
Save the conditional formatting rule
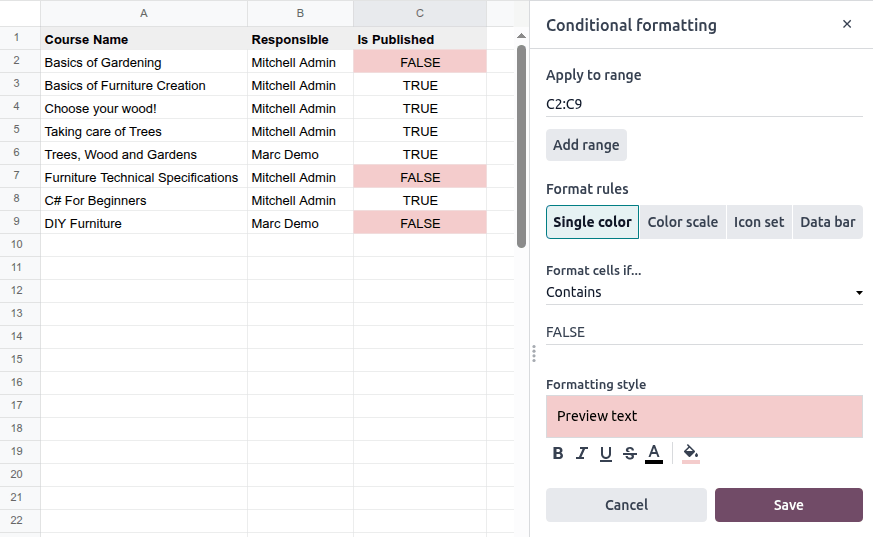point(788,505)
